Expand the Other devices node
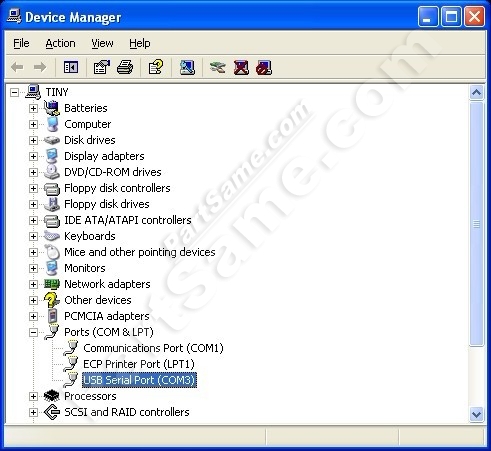The height and width of the screenshot is (451, 491). tap(33, 300)
